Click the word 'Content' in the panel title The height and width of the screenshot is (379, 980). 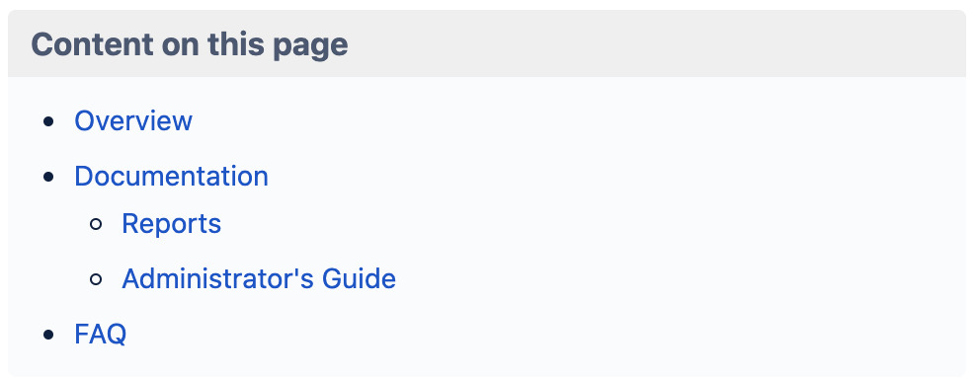[93, 44]
